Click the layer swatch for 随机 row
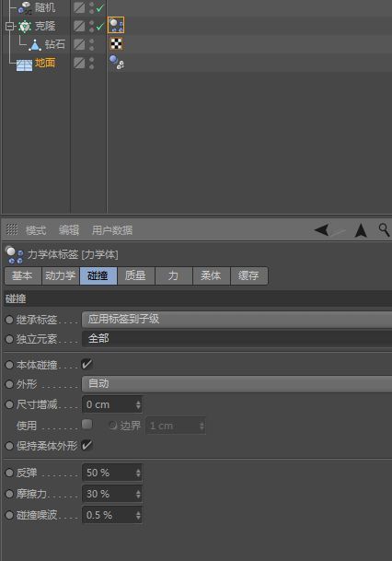The height and width of the screenshot is (561, 392). coord(79,7)
